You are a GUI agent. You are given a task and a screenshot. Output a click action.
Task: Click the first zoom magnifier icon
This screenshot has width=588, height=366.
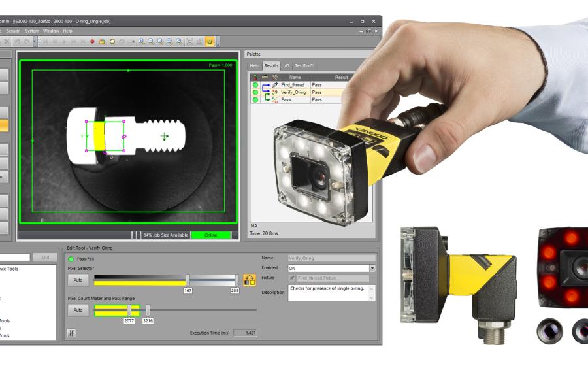[141, 42]
